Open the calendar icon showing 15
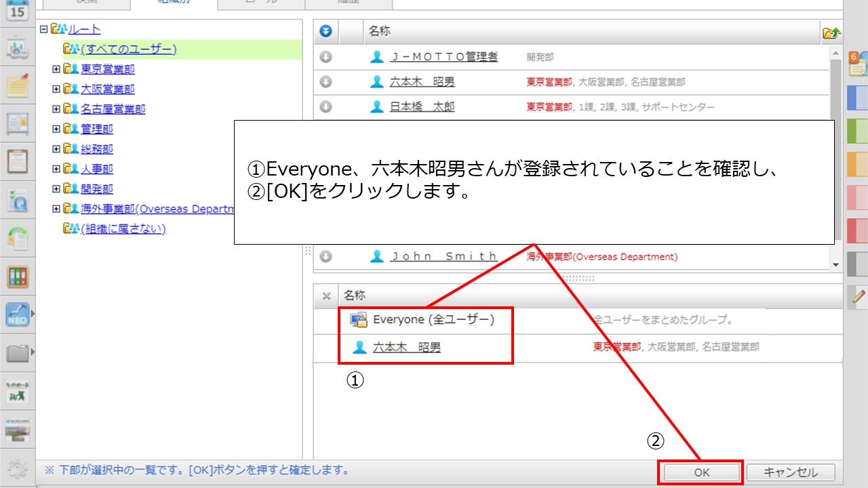This screenshot has height=488, width=868. click(x=17, y=10)
